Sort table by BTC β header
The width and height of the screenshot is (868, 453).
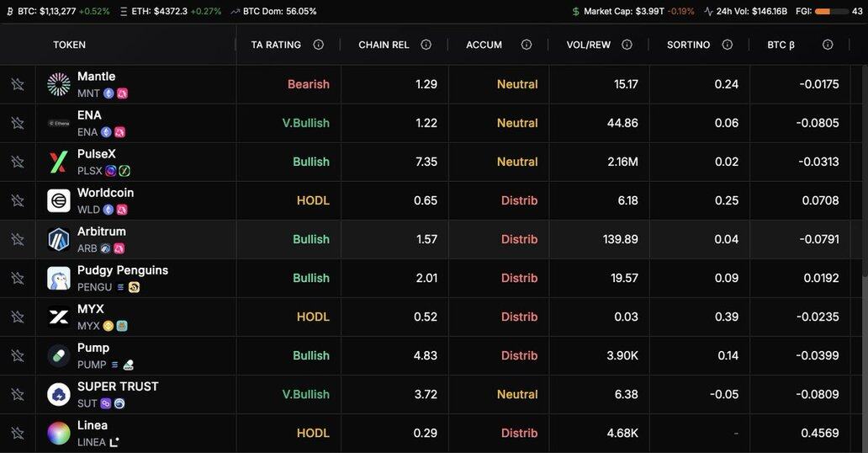tap(781, 45)
